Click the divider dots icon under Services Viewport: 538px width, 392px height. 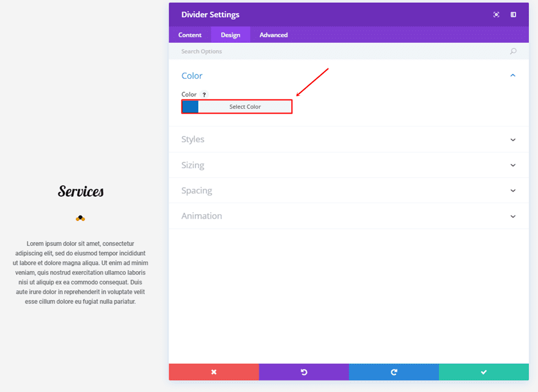coord(80,218)
